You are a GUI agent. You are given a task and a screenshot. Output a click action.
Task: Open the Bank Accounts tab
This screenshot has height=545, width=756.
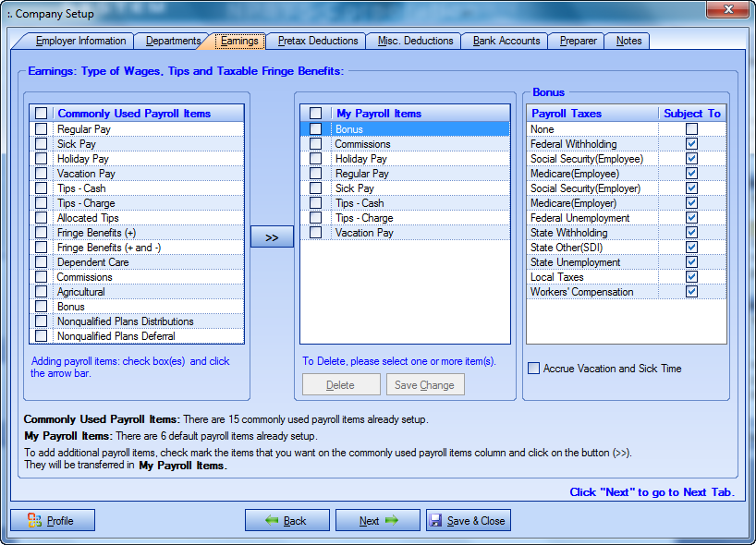tap(506, 41)
